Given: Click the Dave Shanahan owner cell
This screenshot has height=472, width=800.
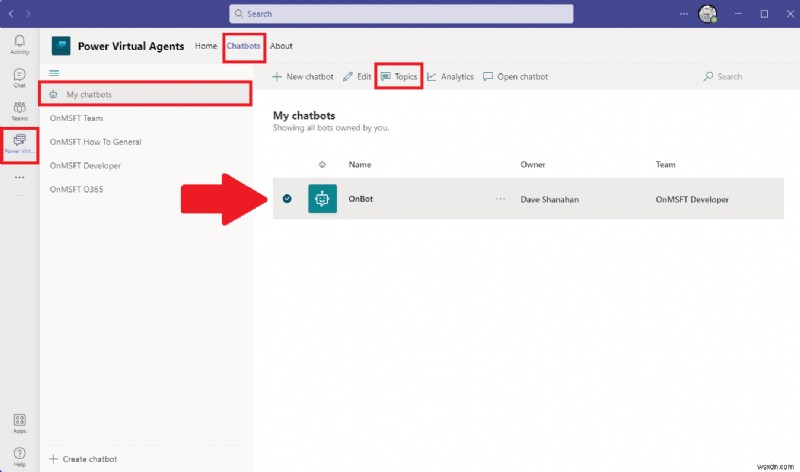Looking at the screenshot, I should click(x=549, y=200).
